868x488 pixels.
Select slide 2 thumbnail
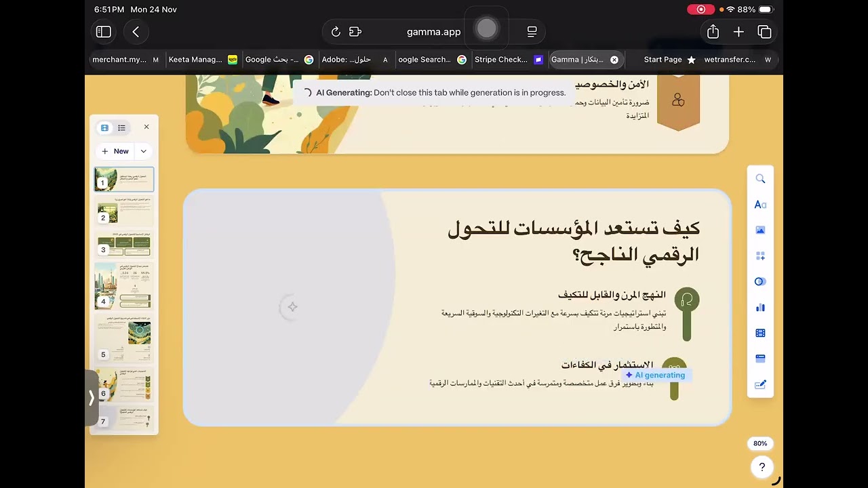coord(124,211)
